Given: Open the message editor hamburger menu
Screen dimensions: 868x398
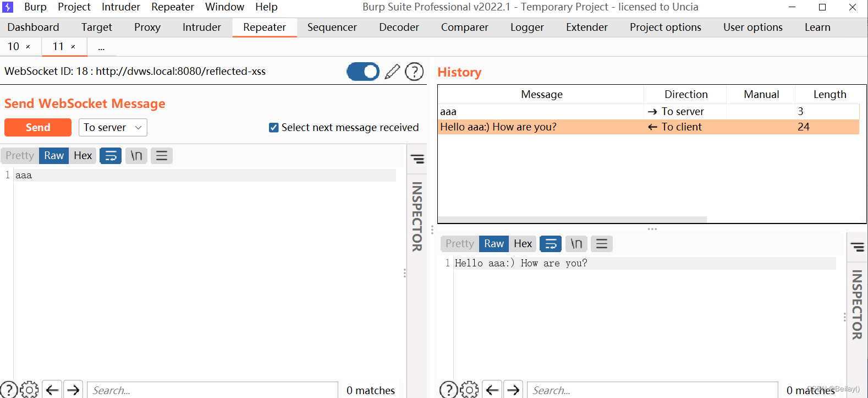Looking at the screenshot, I should click(x=162, y=156).
